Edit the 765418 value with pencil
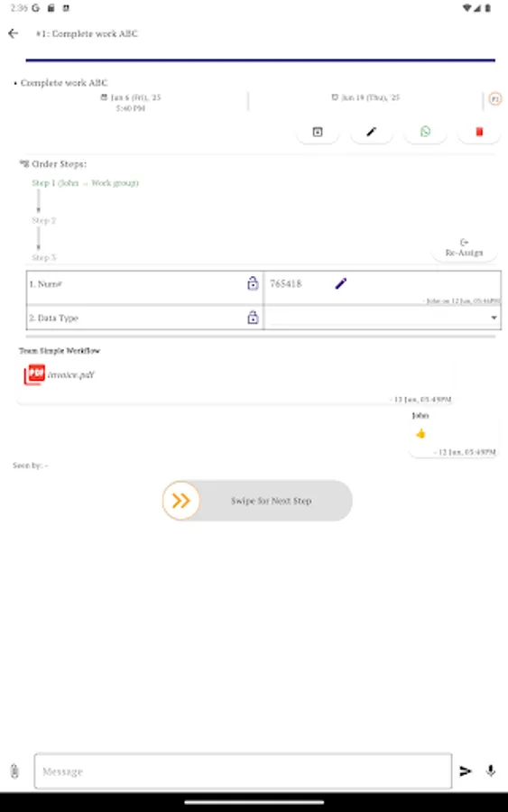Screen dimensions: 508x812 point(341,283)
